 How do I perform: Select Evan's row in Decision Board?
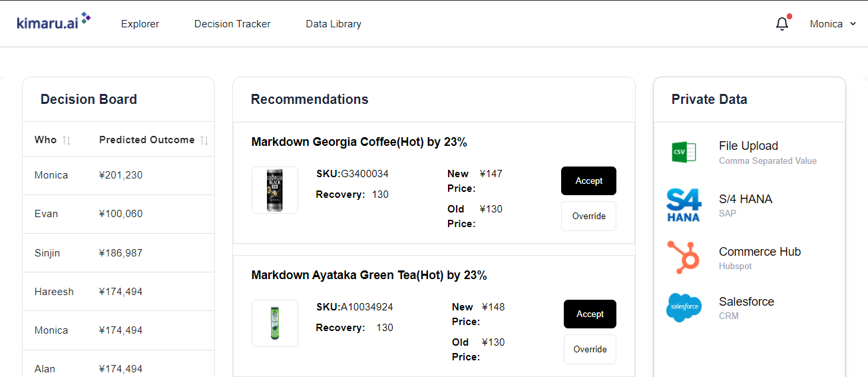click(118, 214)
